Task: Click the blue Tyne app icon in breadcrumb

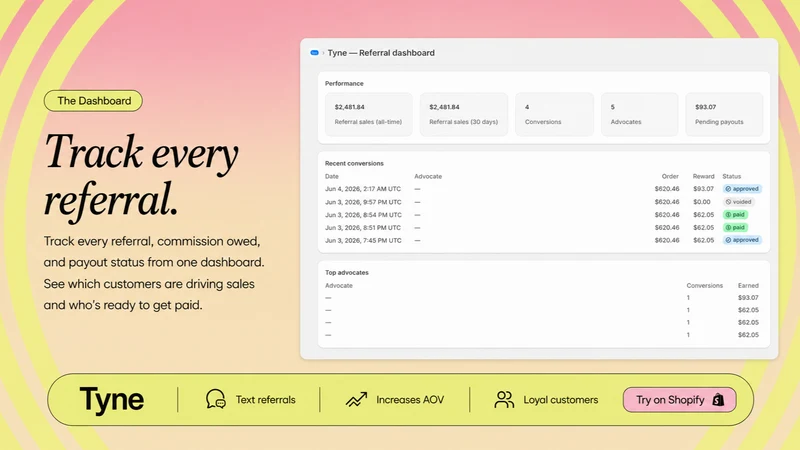Action: [314, 53]
